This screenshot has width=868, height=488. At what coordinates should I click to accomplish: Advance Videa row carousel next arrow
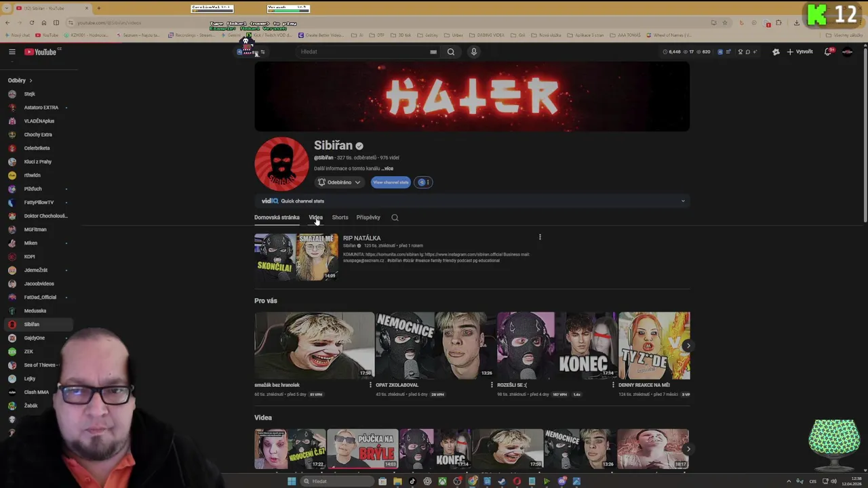click(x=688, y=449)
